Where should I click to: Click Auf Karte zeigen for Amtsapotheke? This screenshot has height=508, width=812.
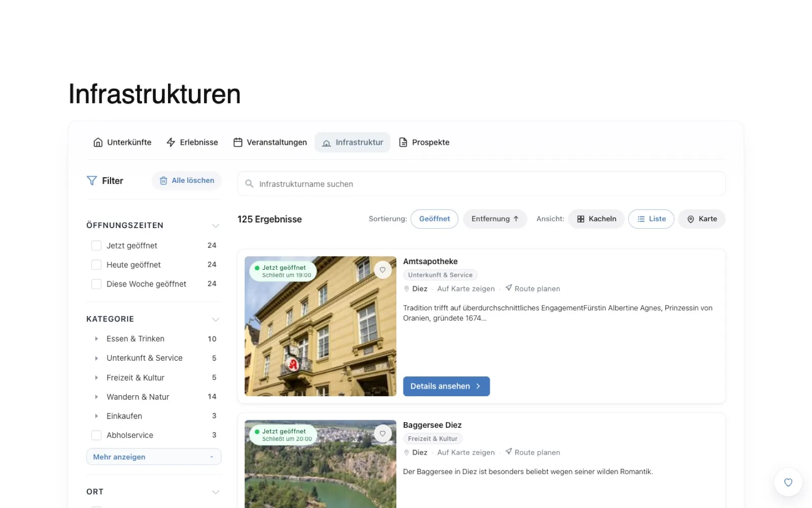point(466,289)
